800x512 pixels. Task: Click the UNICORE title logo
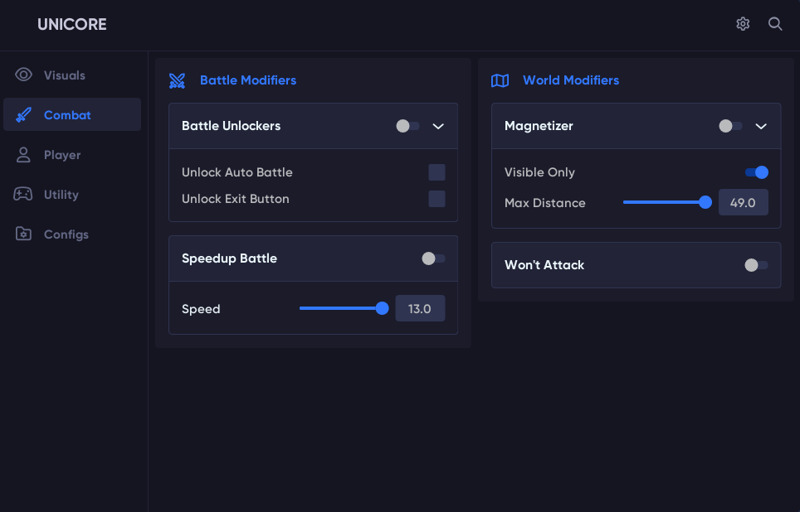(x=72, y=24)
